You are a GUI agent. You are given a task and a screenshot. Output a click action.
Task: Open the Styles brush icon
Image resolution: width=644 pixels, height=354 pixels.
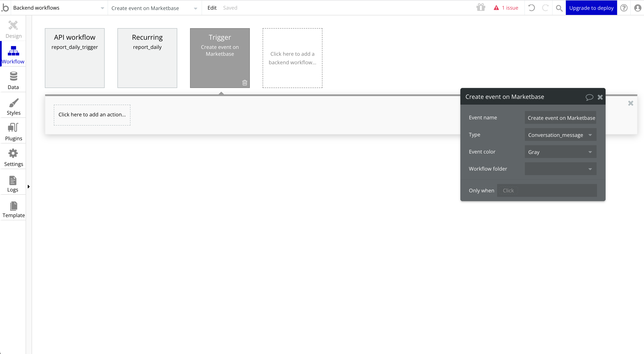tap(13, 103)
